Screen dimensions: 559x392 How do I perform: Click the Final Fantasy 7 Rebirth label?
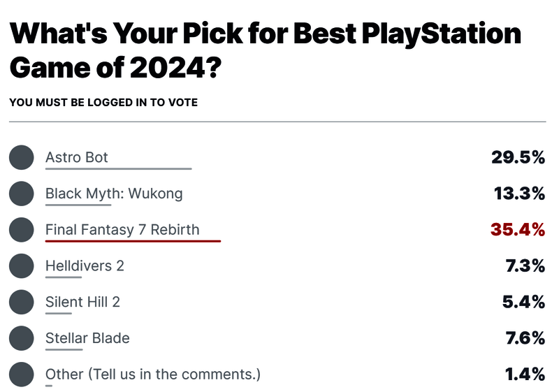tap(122, 230)
